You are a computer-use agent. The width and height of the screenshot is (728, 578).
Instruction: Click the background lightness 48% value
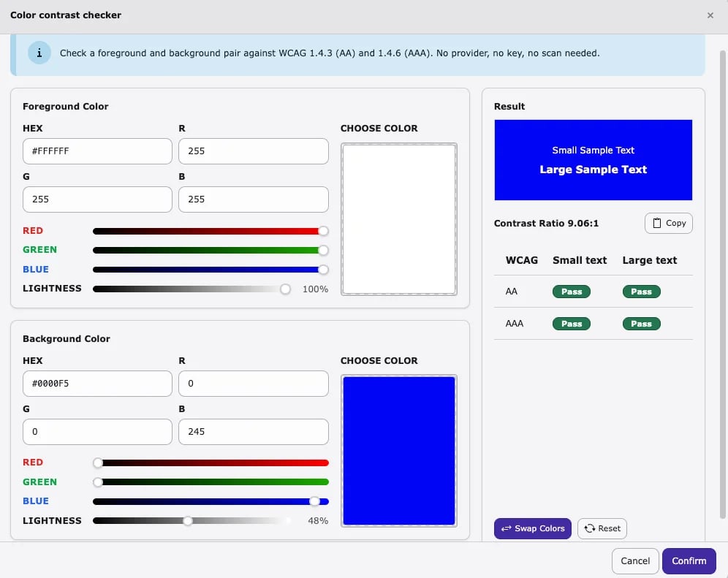coord(318,521)
